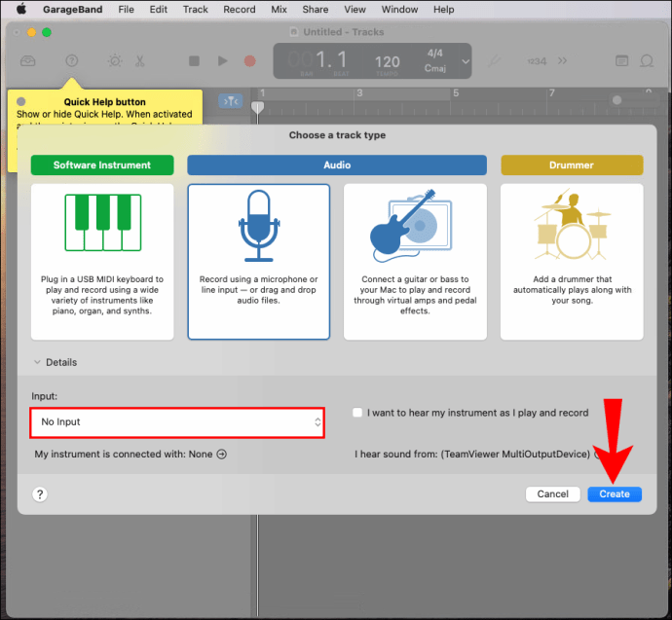Click the I hear sound from output text
672x620 pixels.
pyautogui.click(x=472, y=454)
